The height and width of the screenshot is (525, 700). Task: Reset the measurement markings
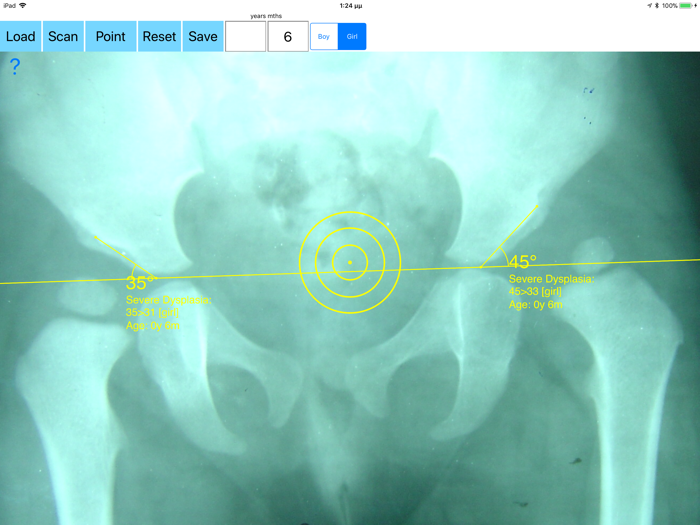pyautogui.click(x=159, y=36)
